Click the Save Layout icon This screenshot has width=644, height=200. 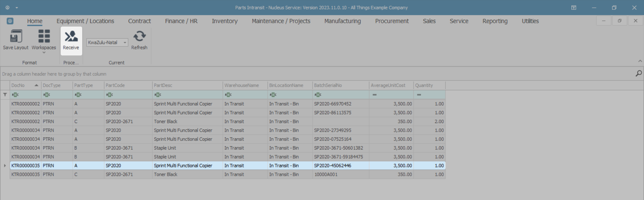[16, 36]
